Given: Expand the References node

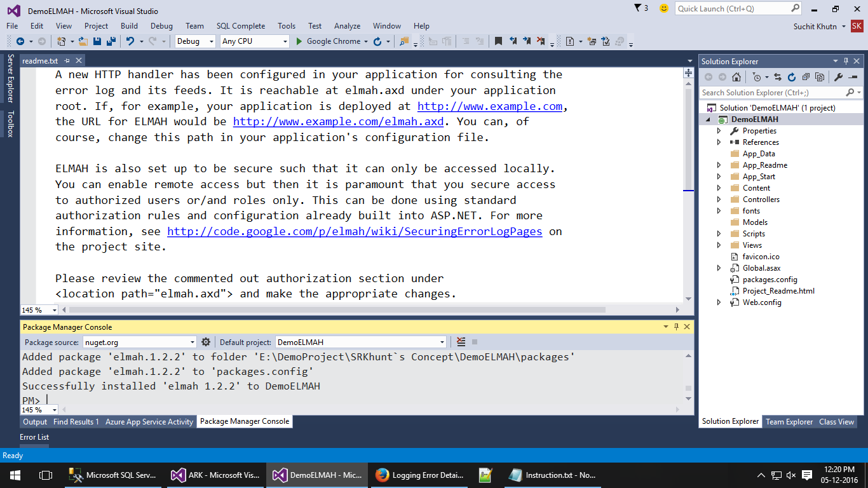Looking at the screenshot, I should click(719, 142).
